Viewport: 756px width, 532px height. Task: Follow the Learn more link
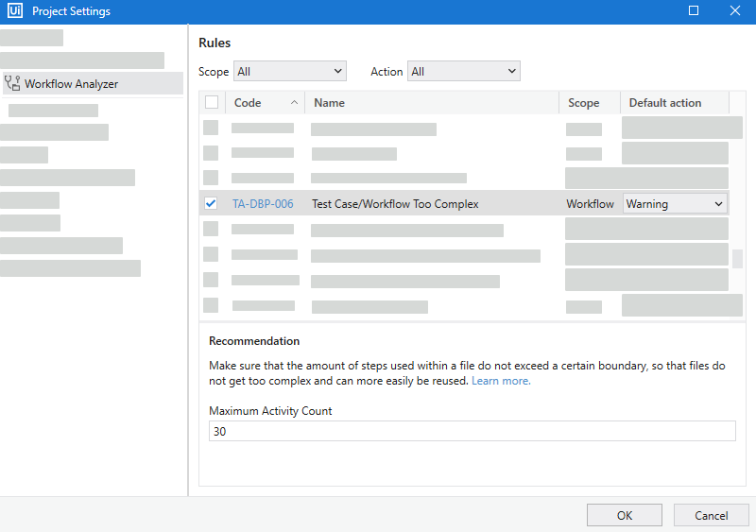501,381
